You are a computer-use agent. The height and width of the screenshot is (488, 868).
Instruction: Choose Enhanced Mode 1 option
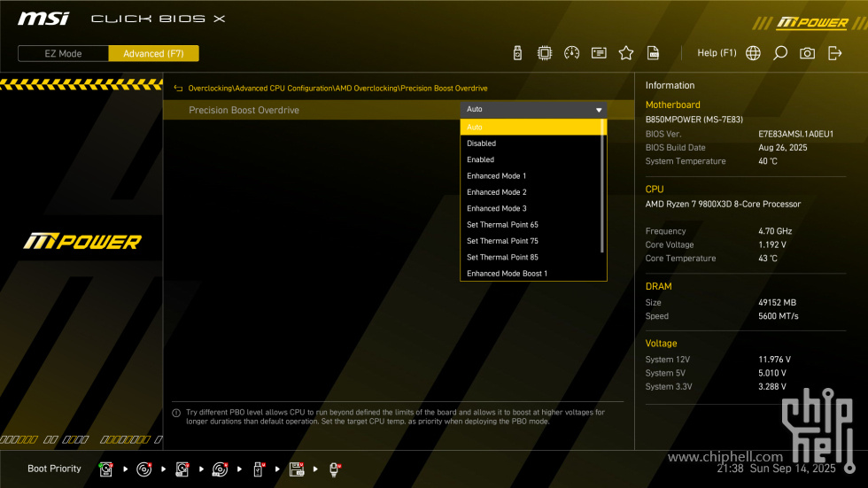pyautogui.click(x=531, y=176)
